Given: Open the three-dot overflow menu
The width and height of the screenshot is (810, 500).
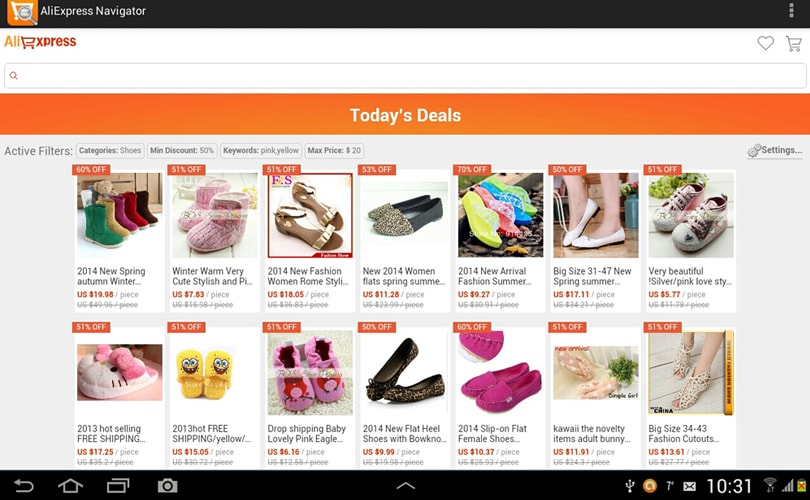Looking at the screenshot, I should click(791, 10).
